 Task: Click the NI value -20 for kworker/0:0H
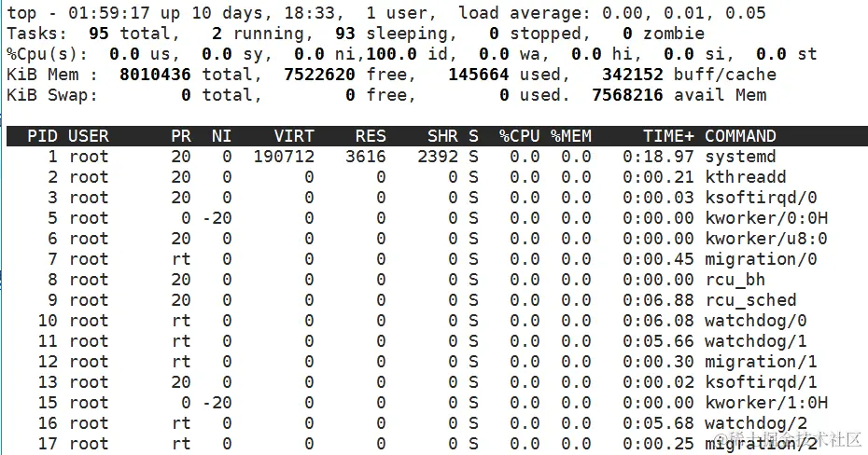click(217, 218)
